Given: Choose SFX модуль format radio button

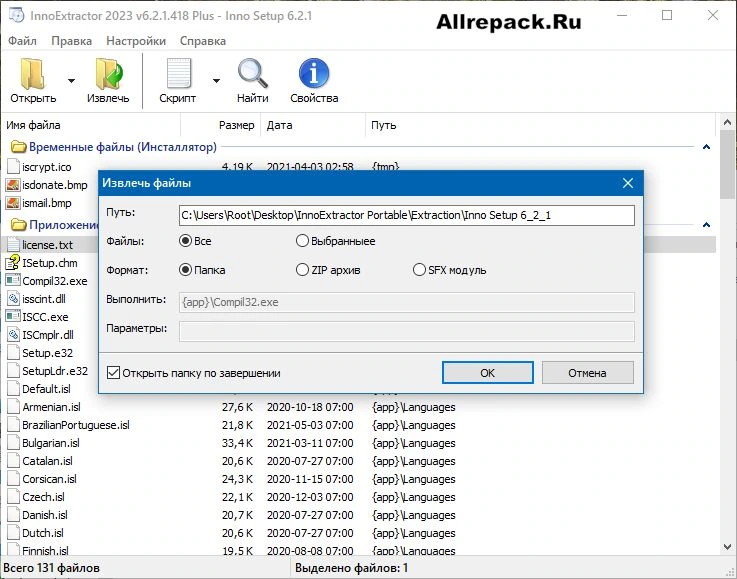Looking at the screenshot, I should tap(419, 270).
